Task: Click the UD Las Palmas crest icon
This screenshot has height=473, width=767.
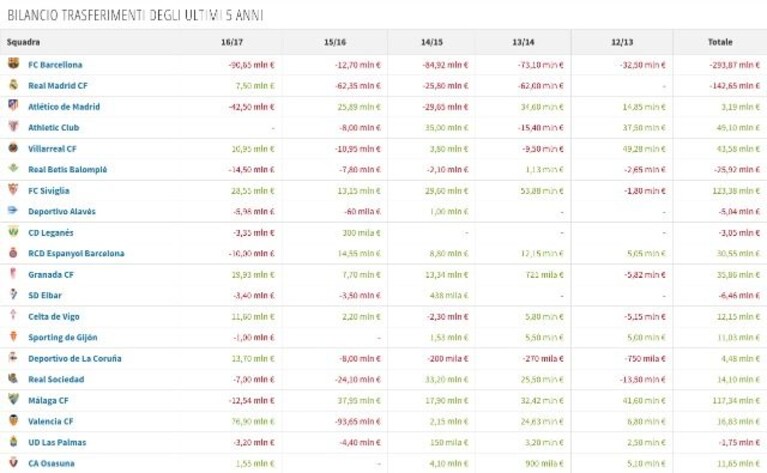Action: coord(13,441)
